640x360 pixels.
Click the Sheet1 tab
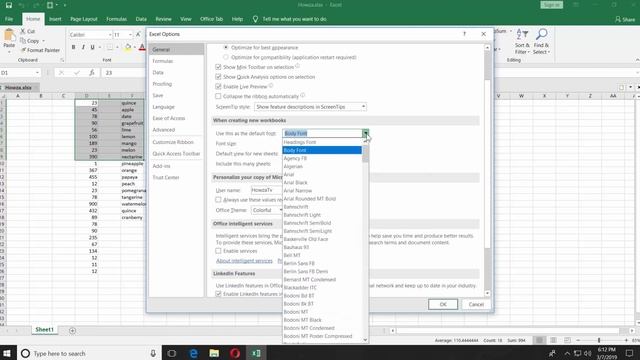pyautogui.click(x=44, y=330)
